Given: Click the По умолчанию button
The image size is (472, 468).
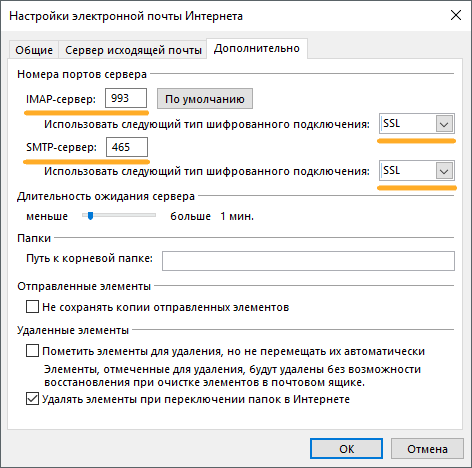Looking at the screenshot, I should coord(205,99).
